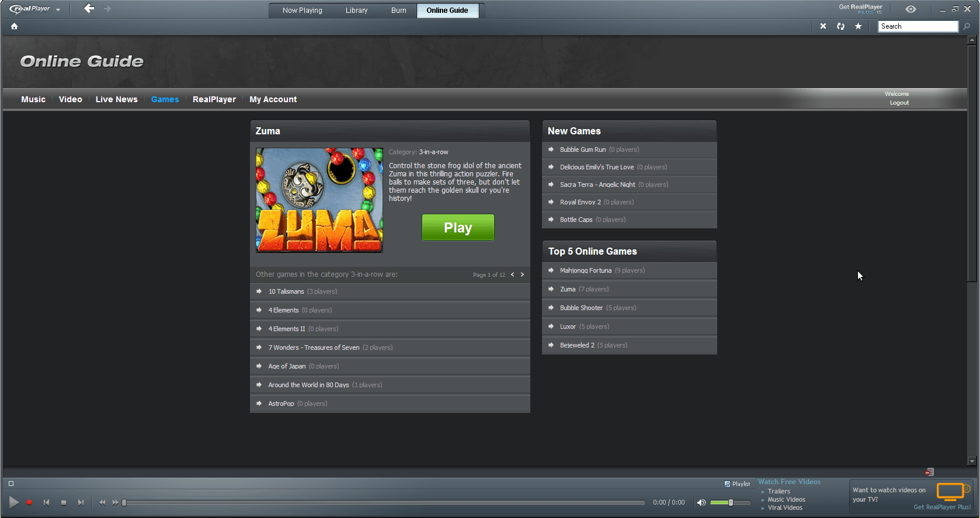Image resolution: width=980 pixels, height=518 pixels.
Task: Click the Stop playback button
Action: pyautogui.click(x=64, y=502)
